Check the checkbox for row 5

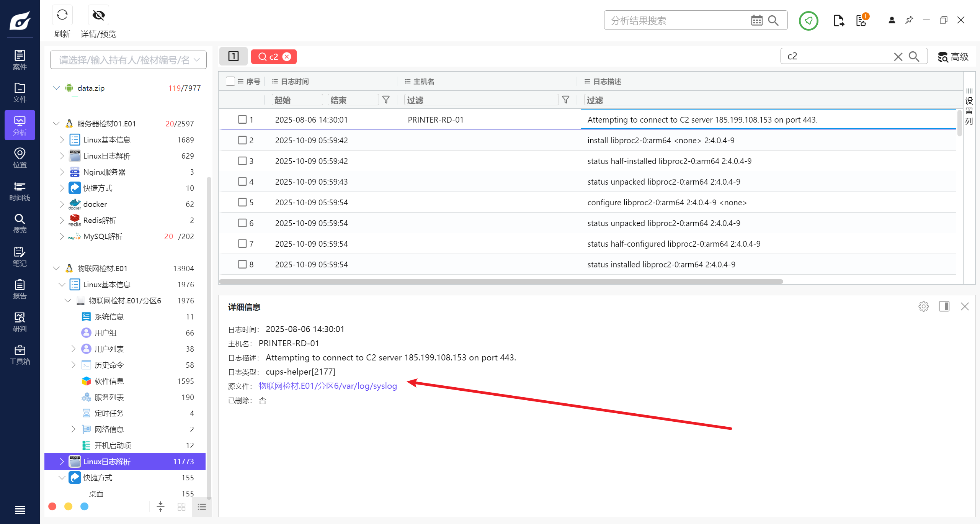point(242,202)
